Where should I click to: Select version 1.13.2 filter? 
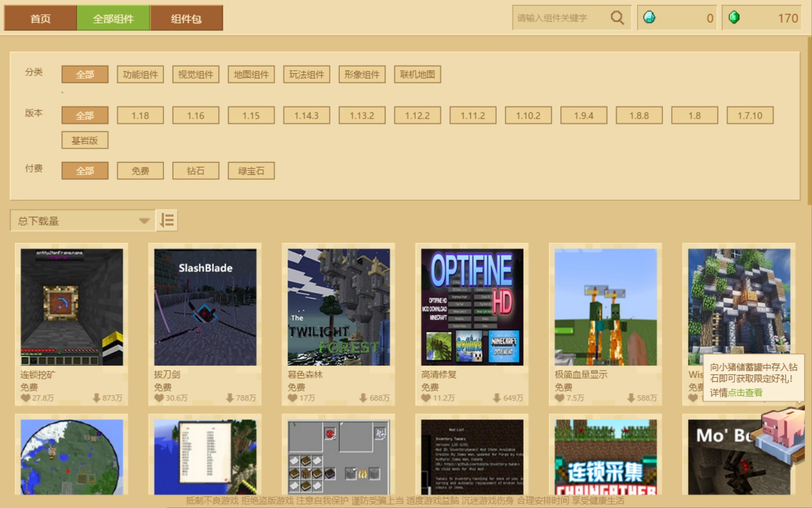[x=362, y=115]
